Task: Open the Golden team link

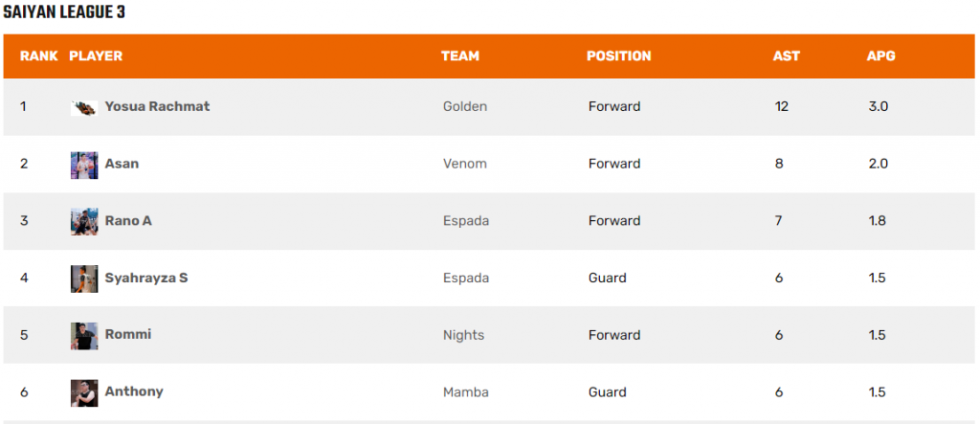Action: tap(465, 107)
